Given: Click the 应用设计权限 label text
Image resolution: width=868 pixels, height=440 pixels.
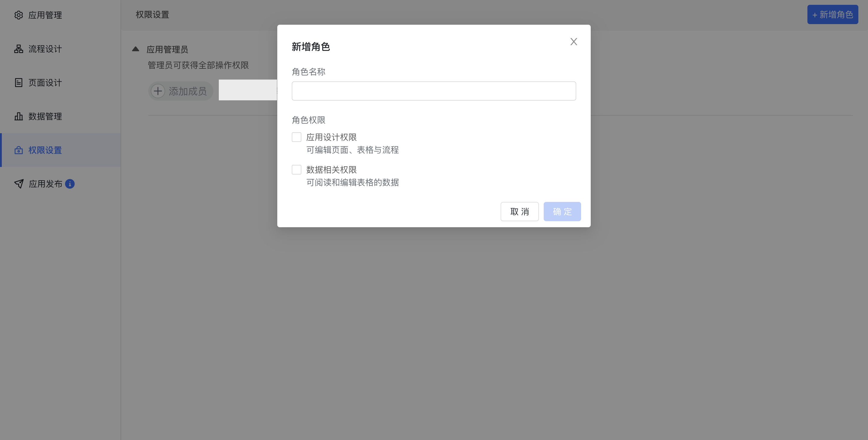Looking at the screenshot, I should pos(331,137).
